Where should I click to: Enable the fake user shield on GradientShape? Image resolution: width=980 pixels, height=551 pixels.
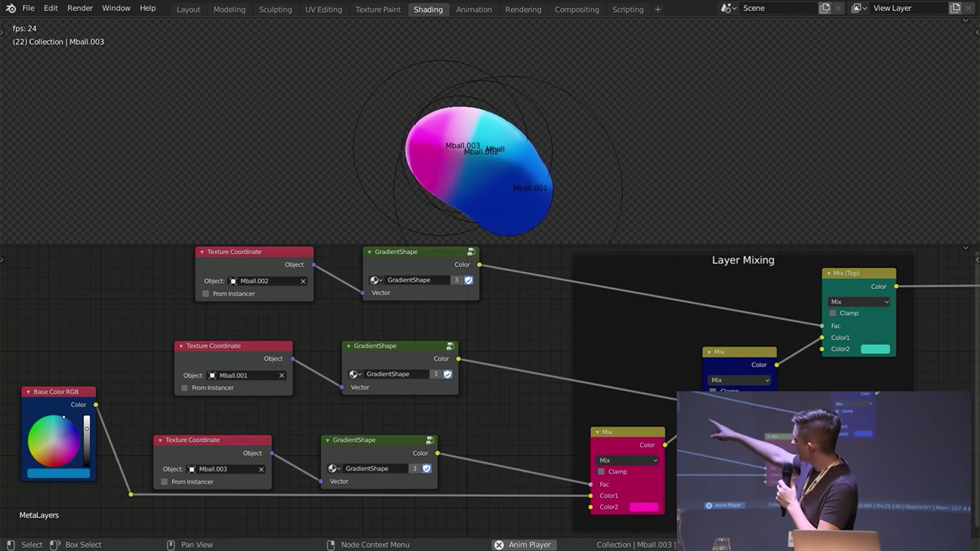pos(468,280)
